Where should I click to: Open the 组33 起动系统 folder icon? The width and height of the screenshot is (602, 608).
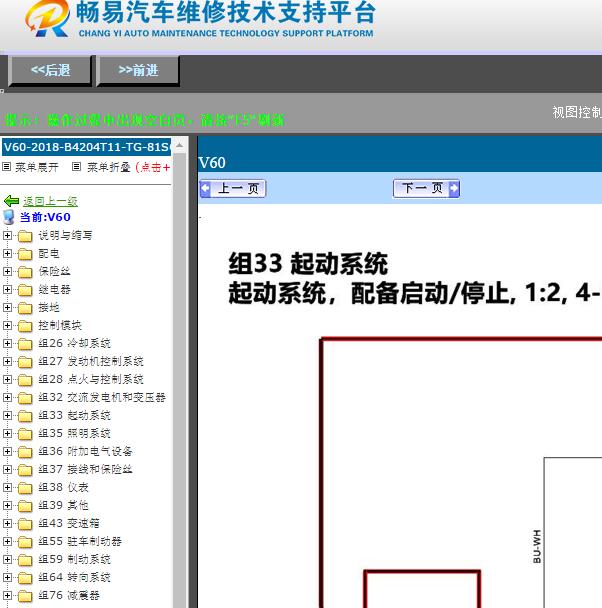pyautogui.click(x=25, y=416)
